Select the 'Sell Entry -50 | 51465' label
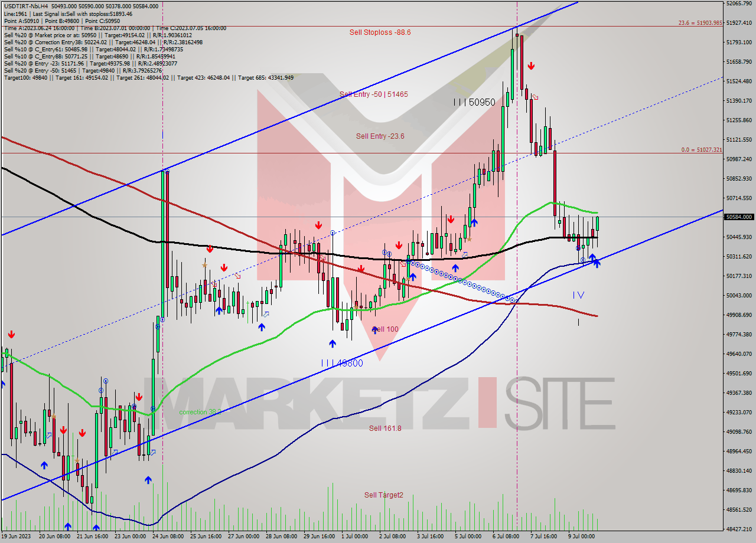756x543 pixels. (x=373, y=94)
